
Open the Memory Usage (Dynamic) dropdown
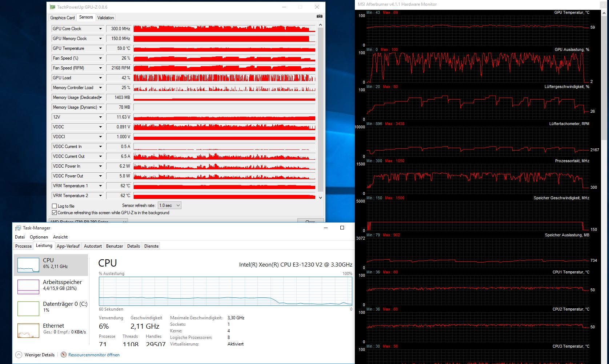coord(100,107)
